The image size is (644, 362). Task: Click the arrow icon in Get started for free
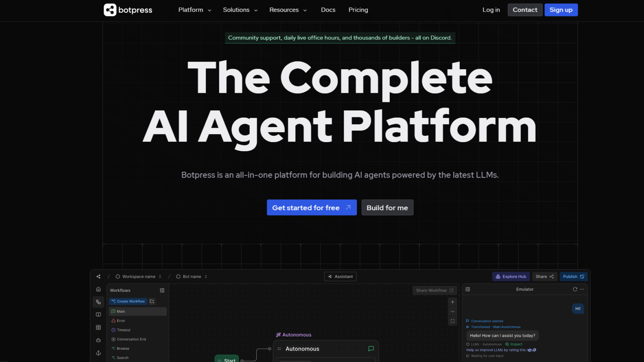click(x=348, y=207)
